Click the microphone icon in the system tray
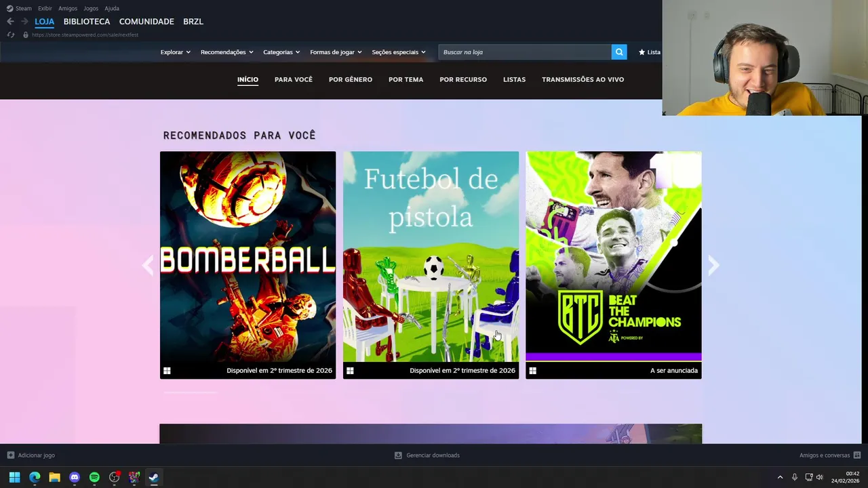The width and height of the screenshot is (868, 488). 795,477
